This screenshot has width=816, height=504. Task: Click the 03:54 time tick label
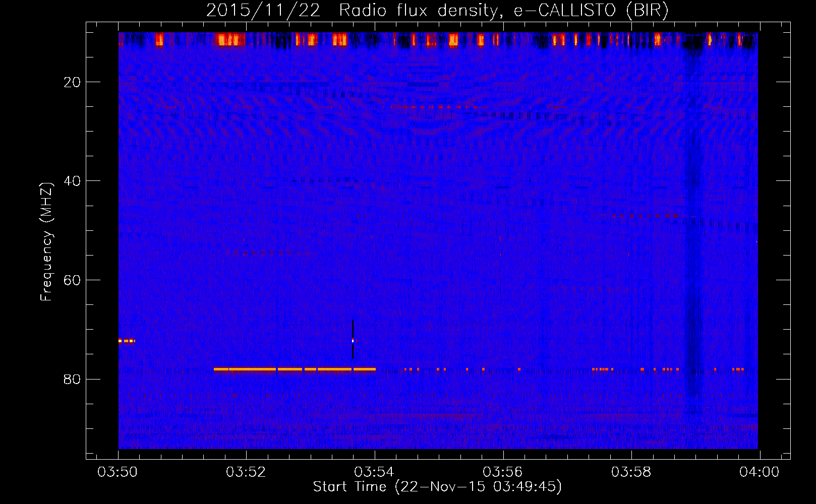[x=374, y=472]
